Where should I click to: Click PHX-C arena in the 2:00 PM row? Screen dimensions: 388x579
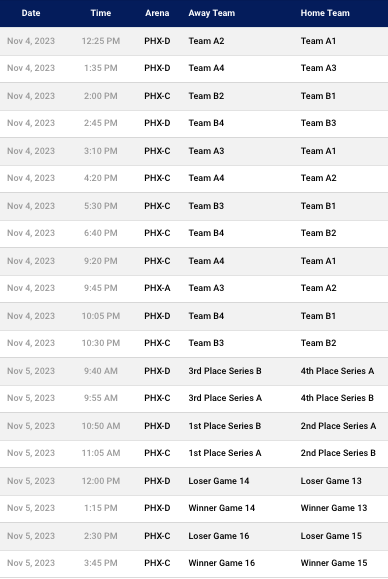coord(157,96)
